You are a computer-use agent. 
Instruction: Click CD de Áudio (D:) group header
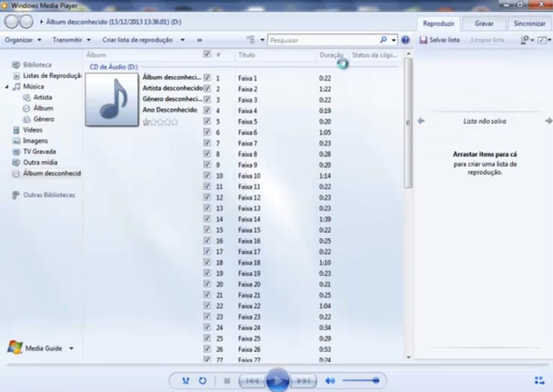click(x=113, y=67)
